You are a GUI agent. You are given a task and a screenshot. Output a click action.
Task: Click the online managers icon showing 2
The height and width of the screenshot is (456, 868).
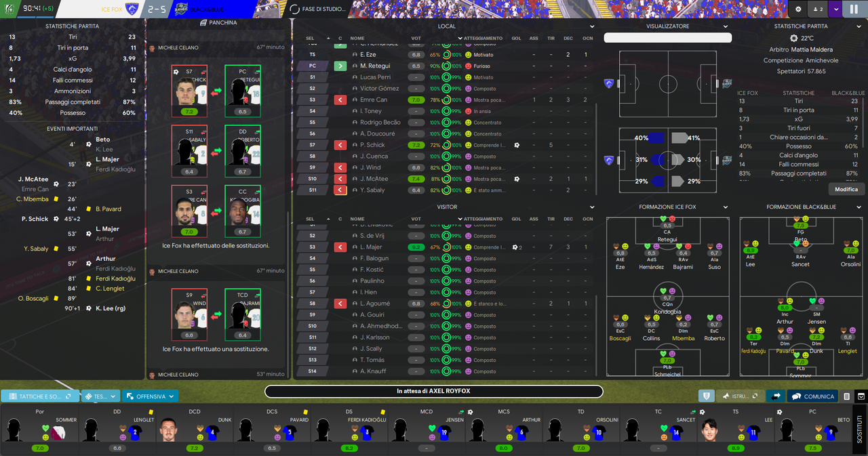point(818,9)
